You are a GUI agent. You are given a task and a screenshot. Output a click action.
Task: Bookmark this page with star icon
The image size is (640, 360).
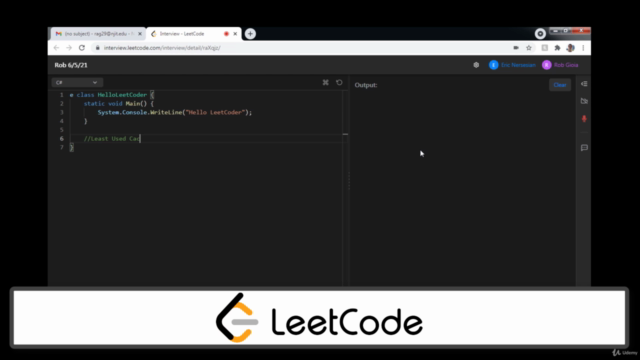529,48
